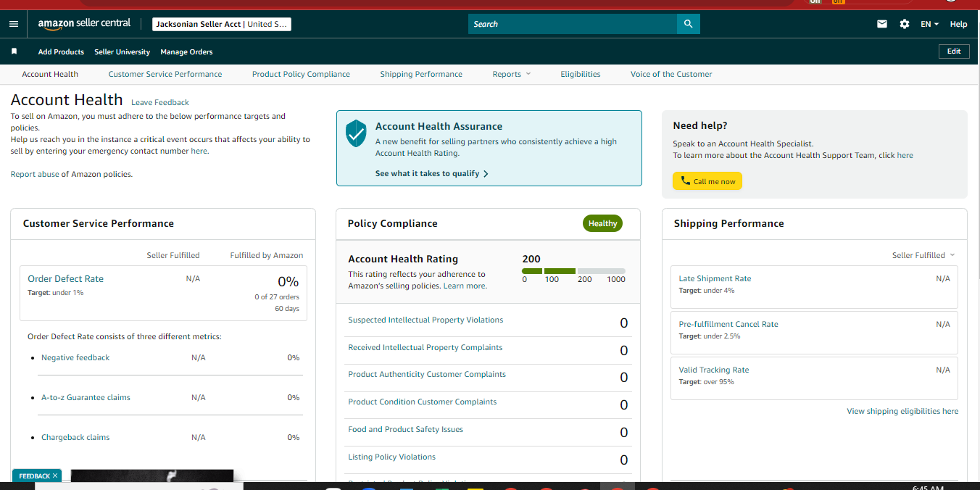
Task: Click the Account Health Rating value 200
Action: pyautogui.click(x=531, y=259)
